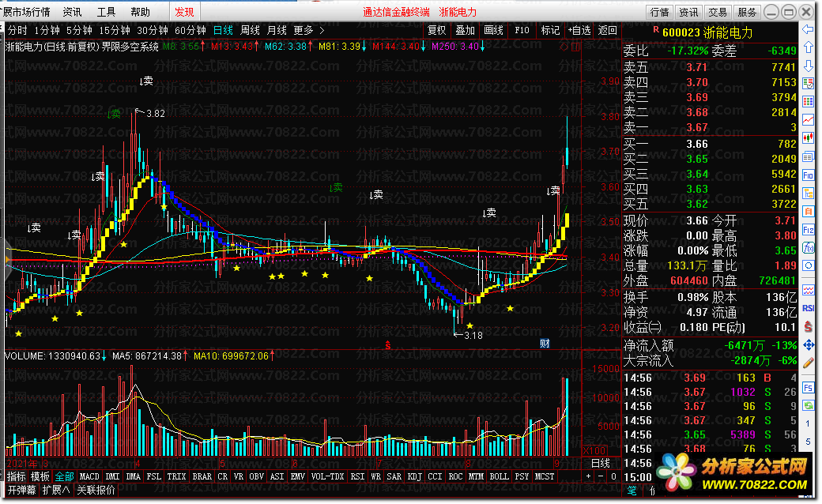Toggle the 开弹幕 button
Viewport: 822px width, 504px height.
pyautogui.click(x=21, y=491)
